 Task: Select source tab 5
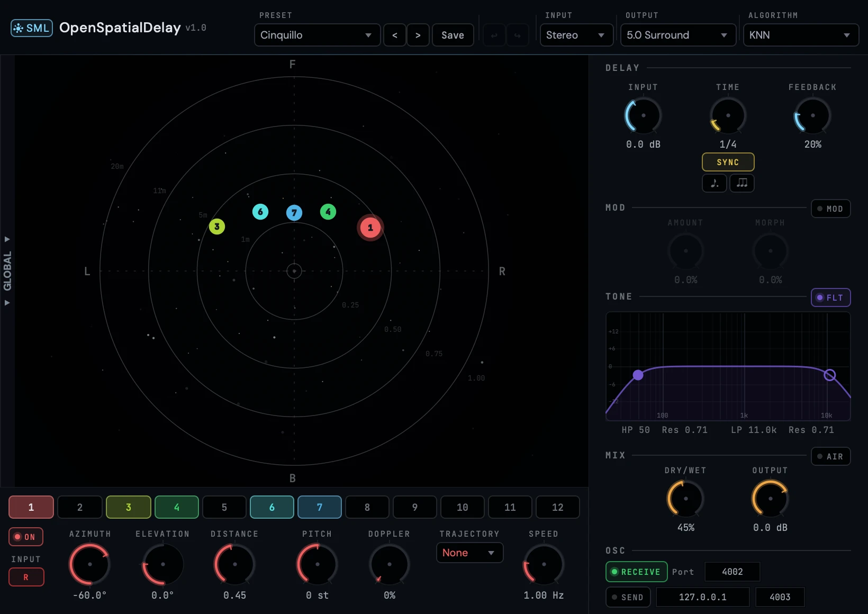coord(224,507)
